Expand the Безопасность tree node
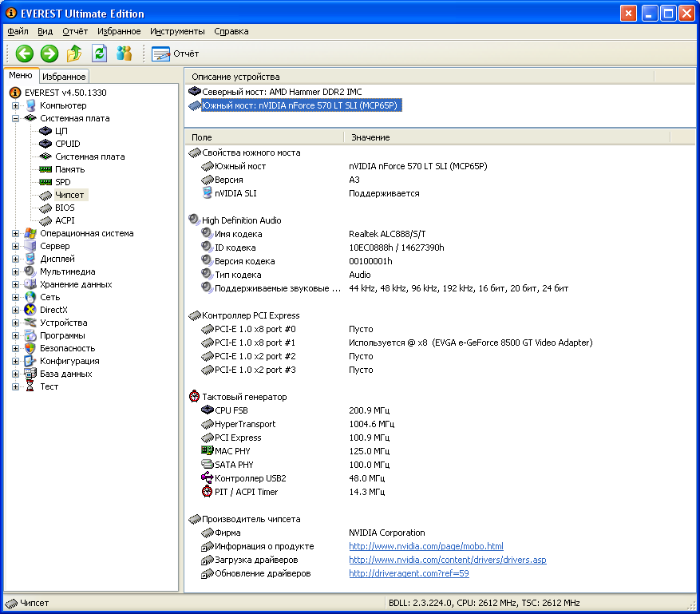 [x=15, y=348]
